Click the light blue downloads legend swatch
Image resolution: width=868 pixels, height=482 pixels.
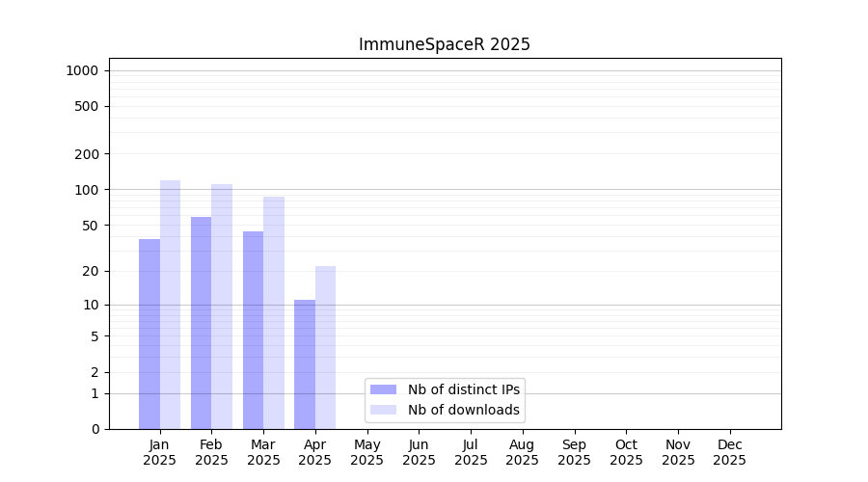[x=384, y=410]
